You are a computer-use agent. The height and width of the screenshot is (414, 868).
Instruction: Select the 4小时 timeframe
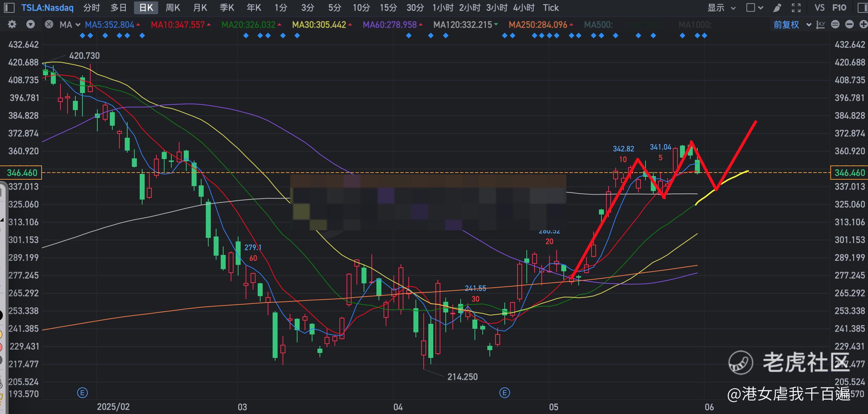point(524,7)
